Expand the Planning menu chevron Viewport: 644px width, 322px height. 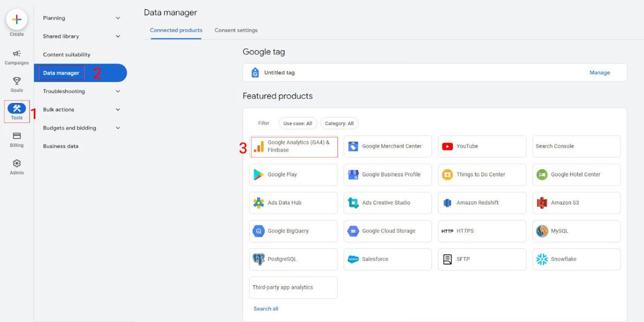pyautogui.click(x=118, y=18)
